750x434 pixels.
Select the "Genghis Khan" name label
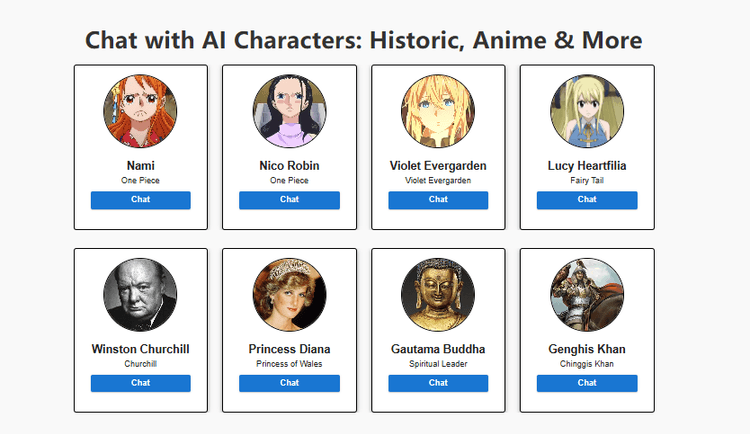coord(587,349)
